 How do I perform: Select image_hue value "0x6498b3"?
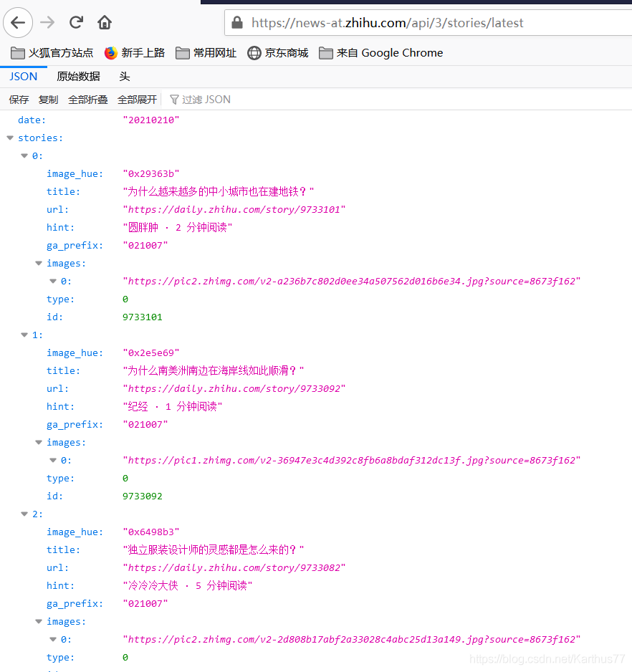151,532
